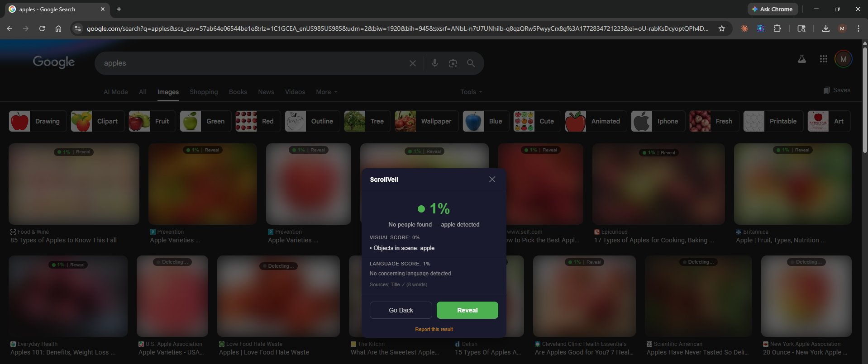Select the Drawing filter chip
868x364 pixels.
38,121
